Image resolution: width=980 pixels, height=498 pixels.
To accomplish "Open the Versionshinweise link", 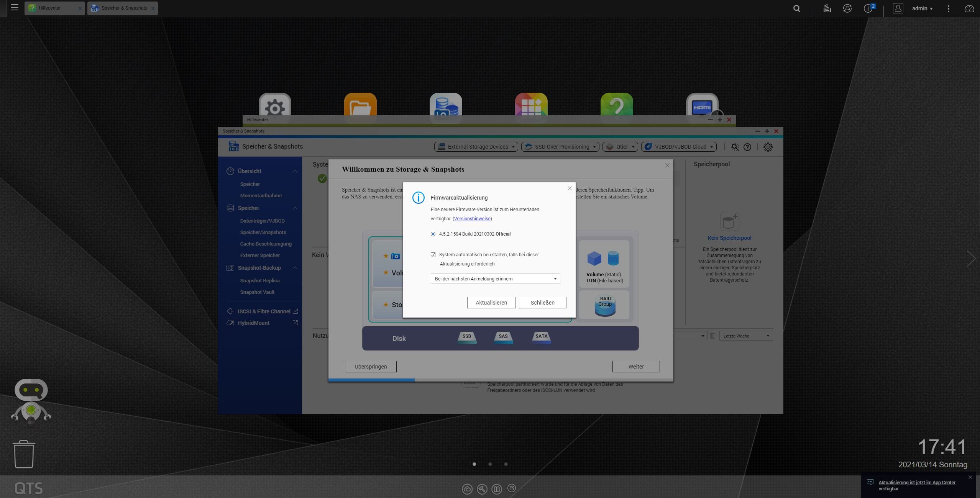I will tap(472, 219).
